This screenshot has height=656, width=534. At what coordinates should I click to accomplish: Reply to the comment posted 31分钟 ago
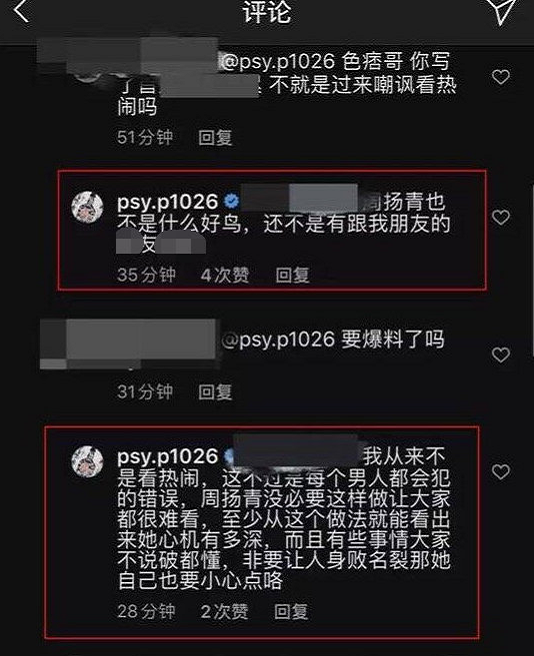(x=215, y=392)
